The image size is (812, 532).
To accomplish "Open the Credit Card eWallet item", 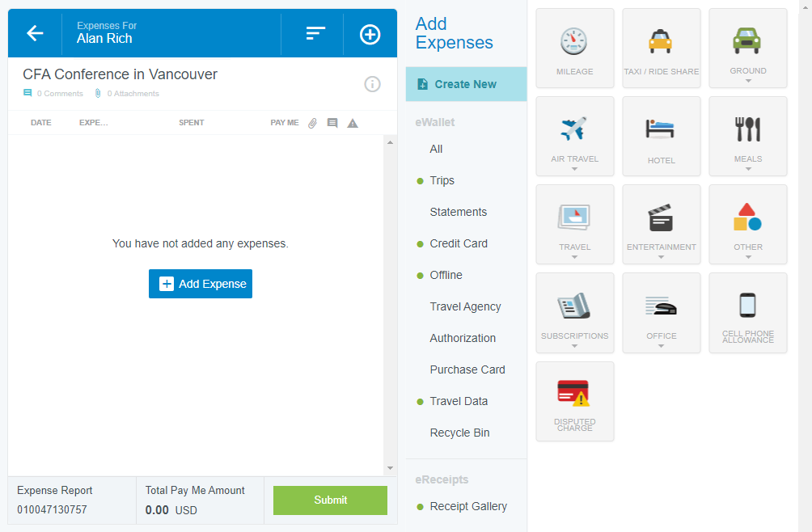I will (458, 243).
